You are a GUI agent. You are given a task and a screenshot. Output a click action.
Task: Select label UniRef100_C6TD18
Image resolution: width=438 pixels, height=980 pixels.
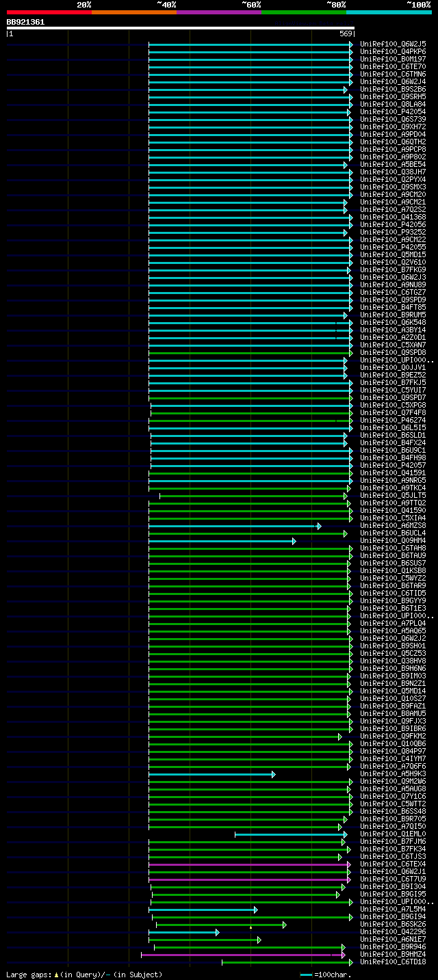393,962
